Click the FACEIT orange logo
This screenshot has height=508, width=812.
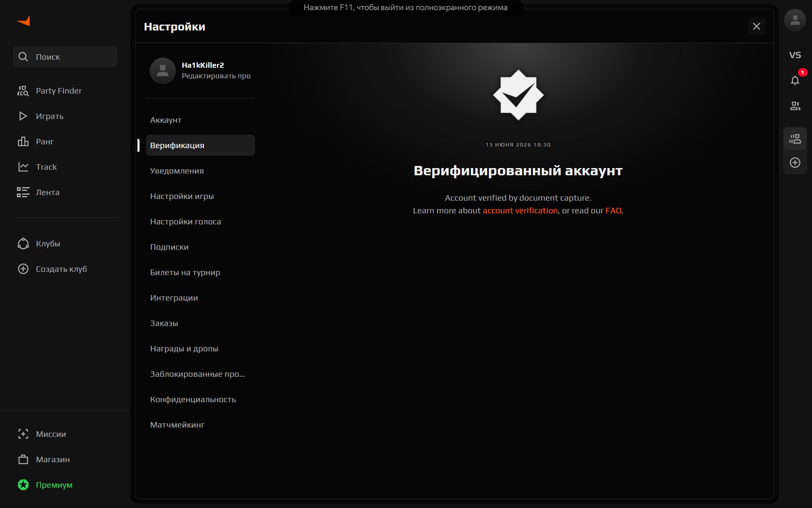(x=24, y=21)
